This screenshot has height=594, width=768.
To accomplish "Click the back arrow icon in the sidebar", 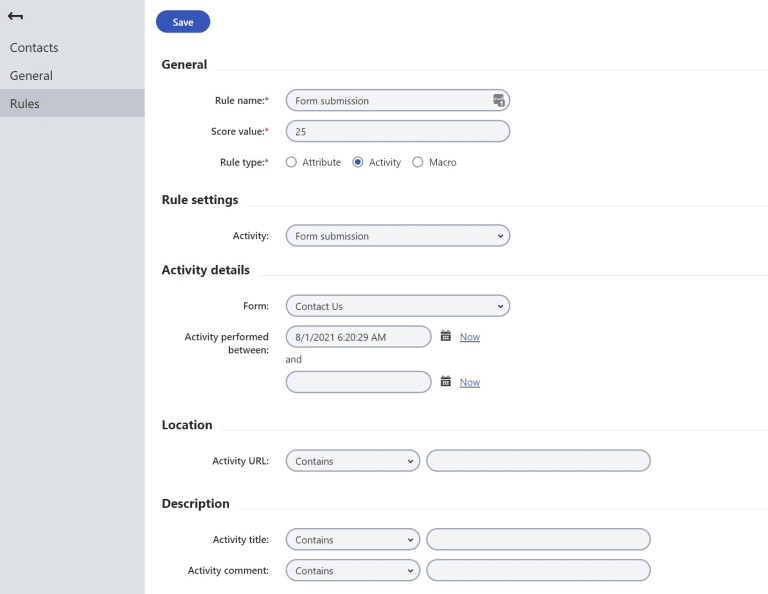I will coord(15,16).
